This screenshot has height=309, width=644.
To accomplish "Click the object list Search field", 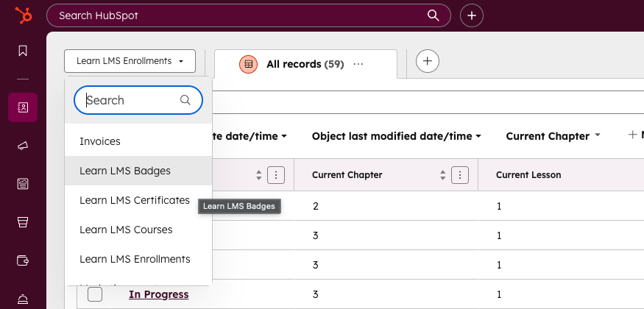I will (x=131, y=100).
